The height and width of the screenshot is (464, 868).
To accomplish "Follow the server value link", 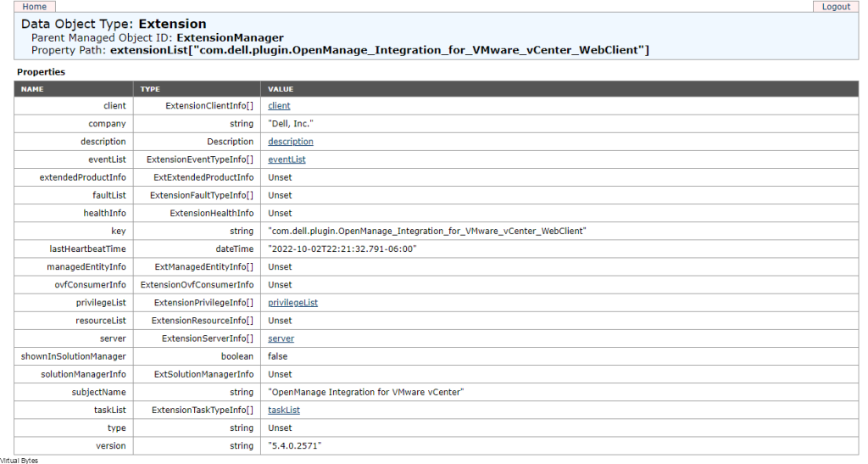I will (281, 338).
